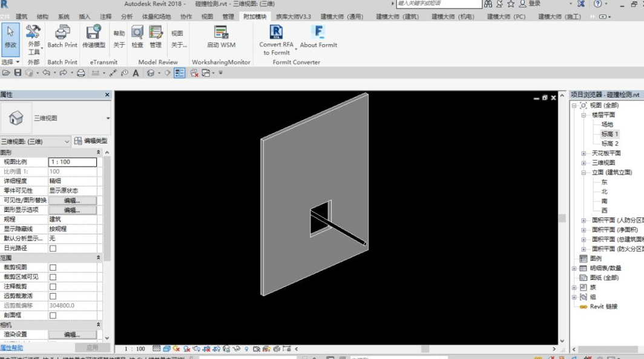Click 编辑 for 图形显示选项
644x359 pixels.
pyautogui.click(x=72, y=210)
